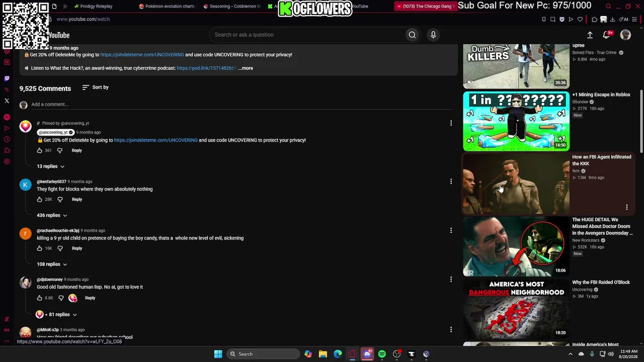This screenshot has width=644, height=362.
Task: Click the YouTube search box
Action: point(307,35)
